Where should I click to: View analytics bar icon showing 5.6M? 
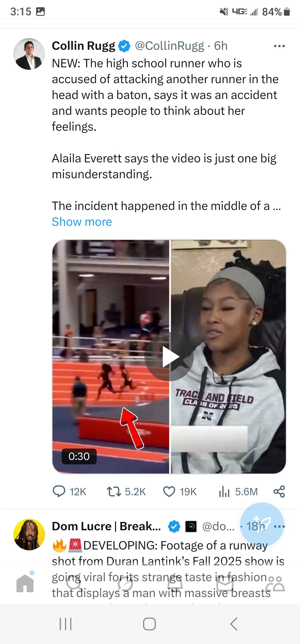point(224,492)
